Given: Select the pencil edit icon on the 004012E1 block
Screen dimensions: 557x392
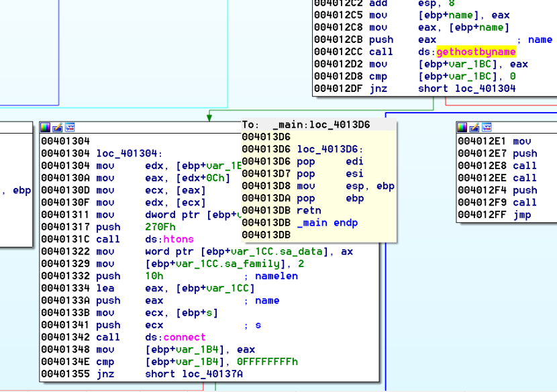Looking at the screenshot, I should click(474, 127).
